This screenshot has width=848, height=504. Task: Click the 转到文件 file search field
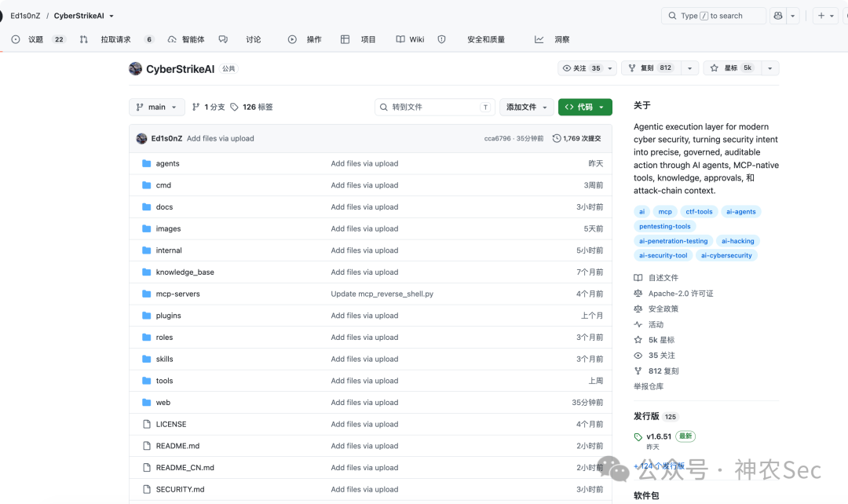[435, 107]
